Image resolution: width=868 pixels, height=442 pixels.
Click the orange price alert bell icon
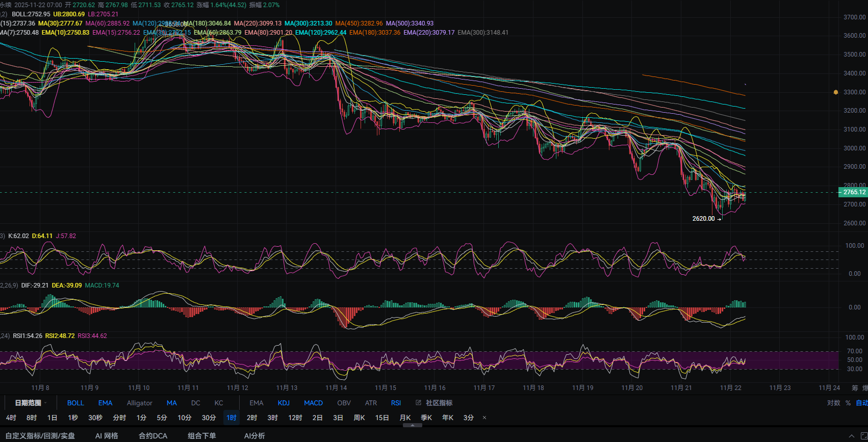coord(835,92)
